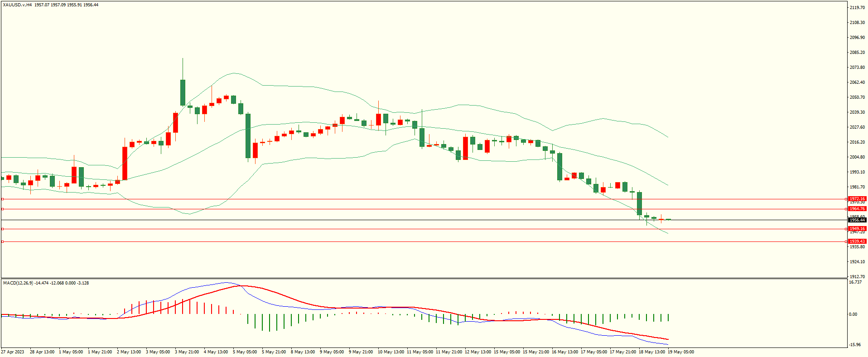The width and height of the screenshot is (868, 357).
Task: Click the 11 May 21:00 time label
Action: 449,352
